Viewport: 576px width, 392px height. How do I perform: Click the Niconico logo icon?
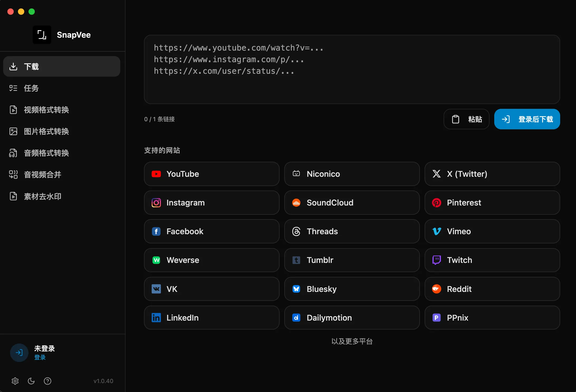click(296, 174)
